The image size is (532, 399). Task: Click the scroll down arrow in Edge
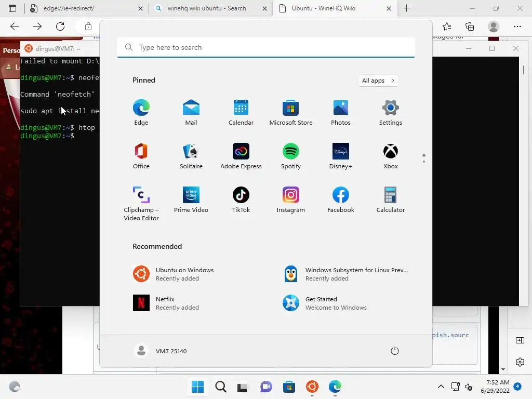503,369
